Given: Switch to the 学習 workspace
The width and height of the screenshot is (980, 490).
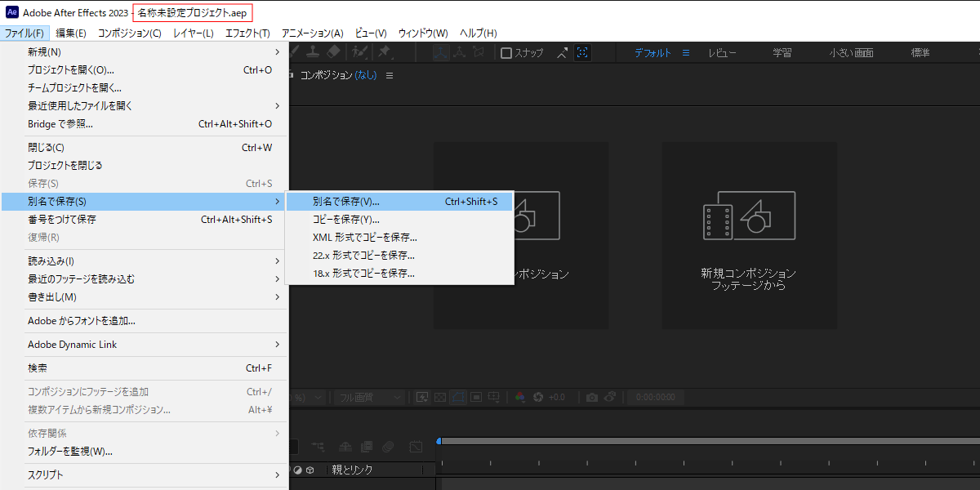Looking at the screenshot, I should [x=782, y=52].
